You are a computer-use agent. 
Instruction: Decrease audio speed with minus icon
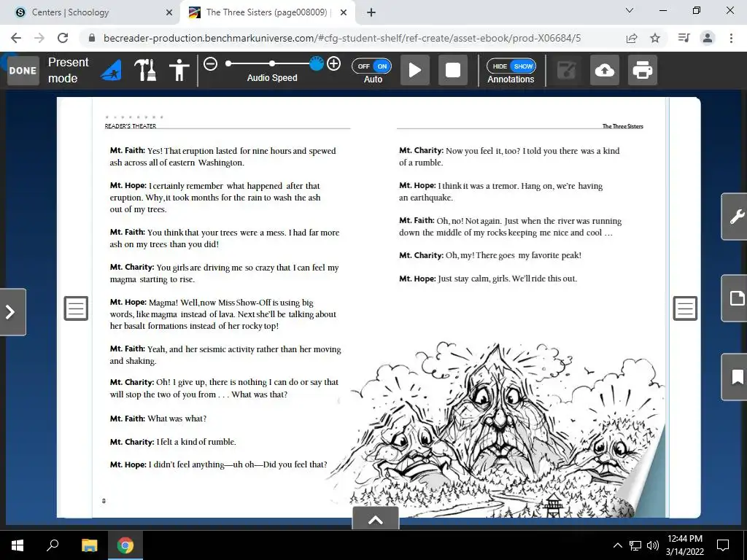point(211,63)
